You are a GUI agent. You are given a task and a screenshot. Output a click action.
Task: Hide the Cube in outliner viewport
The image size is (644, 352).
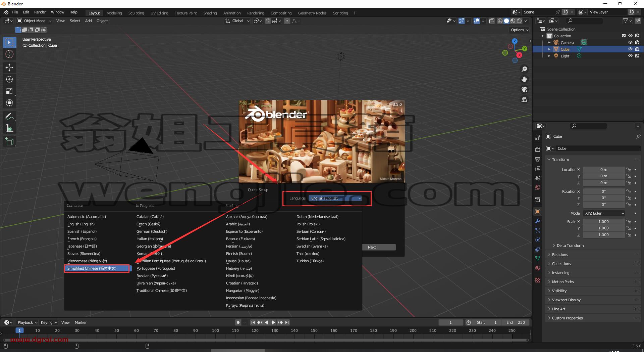click(x=630, y=49)
